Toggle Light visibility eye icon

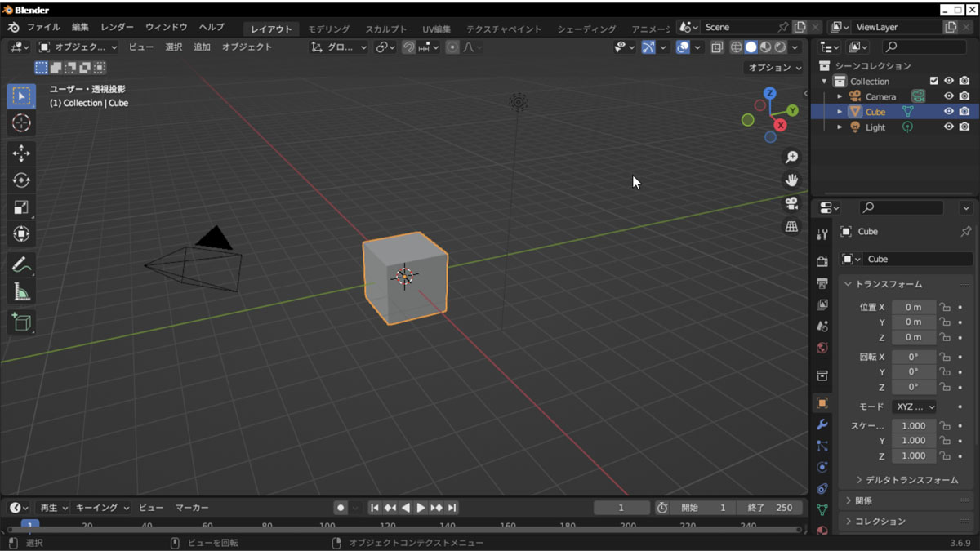pos(949,127)
